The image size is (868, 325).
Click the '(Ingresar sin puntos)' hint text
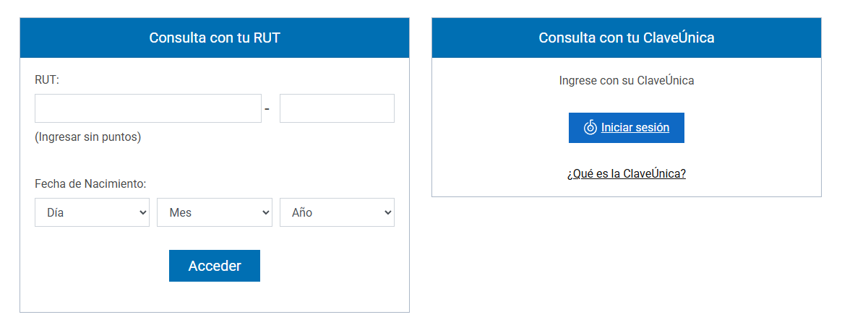[x=87, y=137]
